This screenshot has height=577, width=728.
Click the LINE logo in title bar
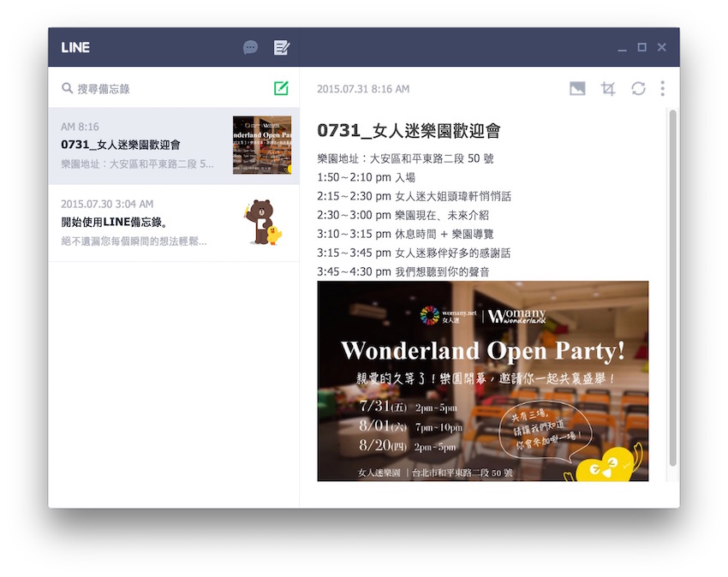point(75,47)
